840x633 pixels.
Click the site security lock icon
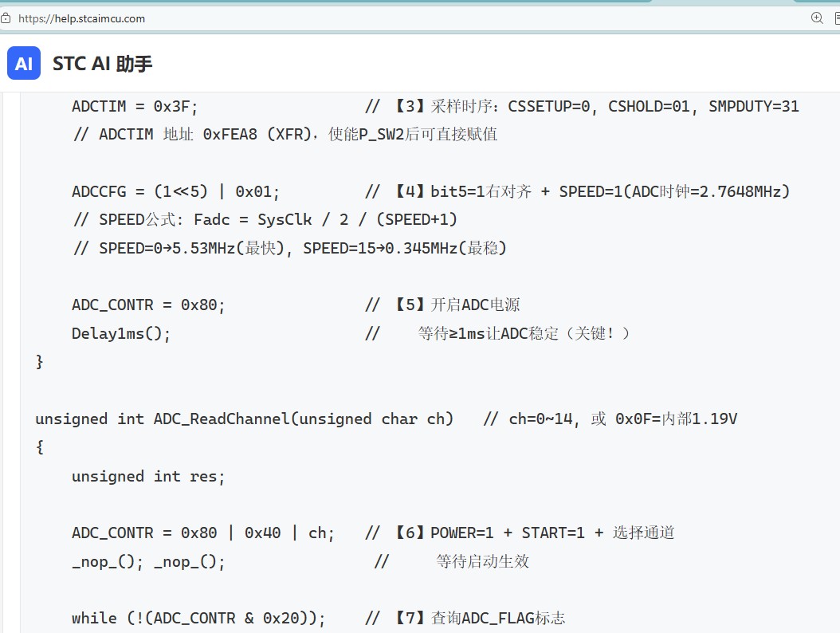click(6, 18)
